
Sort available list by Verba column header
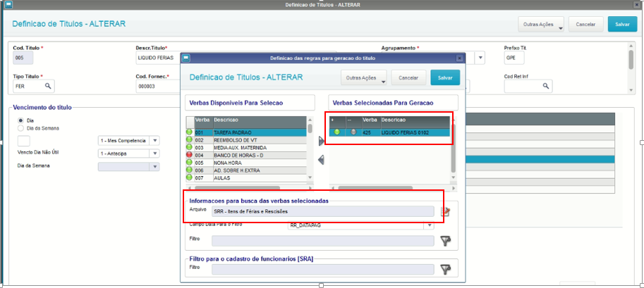[x=203, y=123]
